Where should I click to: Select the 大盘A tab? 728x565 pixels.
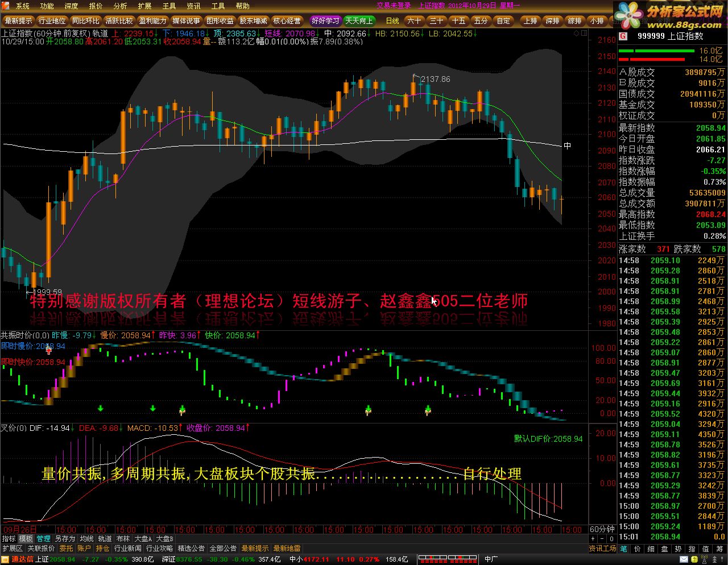coord(143,539)
